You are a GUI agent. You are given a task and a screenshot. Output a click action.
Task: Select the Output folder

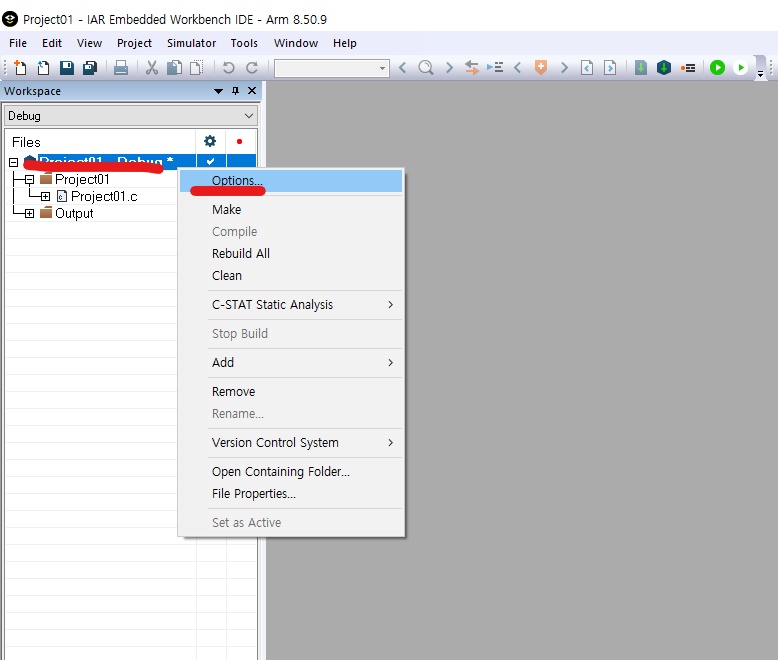(x=74, y=213)
